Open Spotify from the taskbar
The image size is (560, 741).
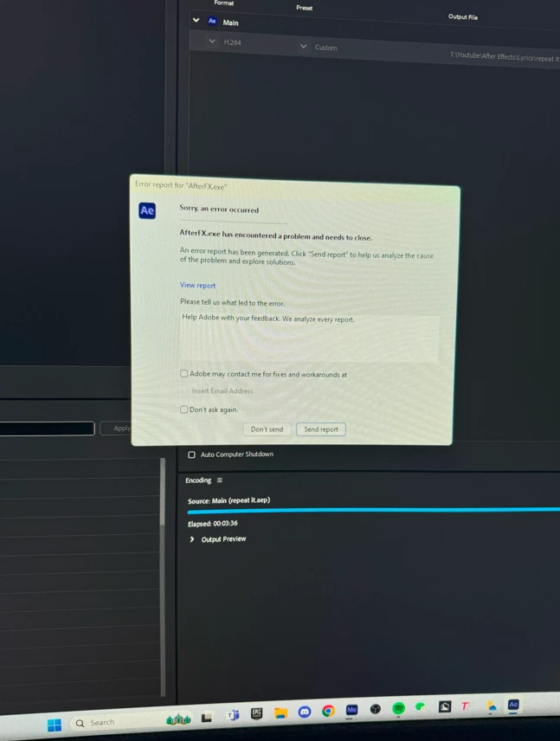[398, 708]
